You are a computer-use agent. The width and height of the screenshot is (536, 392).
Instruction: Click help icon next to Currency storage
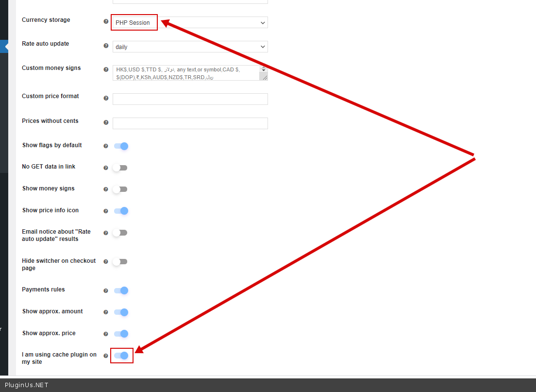(106, 22)
